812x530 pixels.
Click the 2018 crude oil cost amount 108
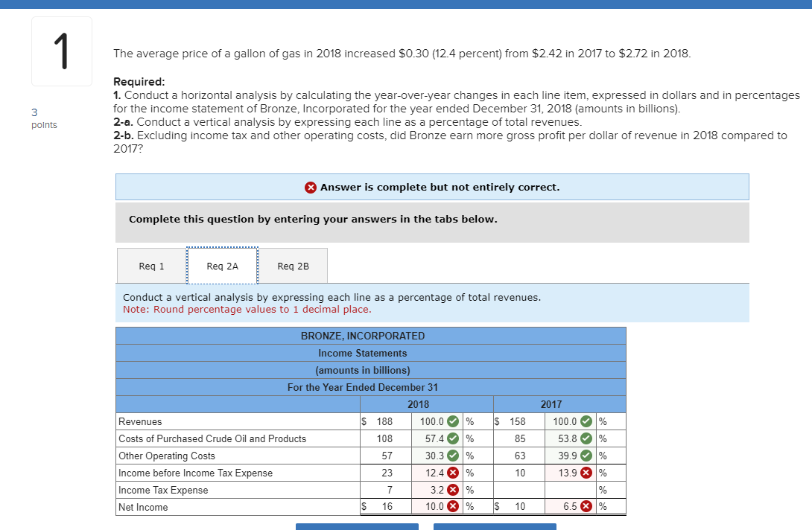click(x=384, y=438)
